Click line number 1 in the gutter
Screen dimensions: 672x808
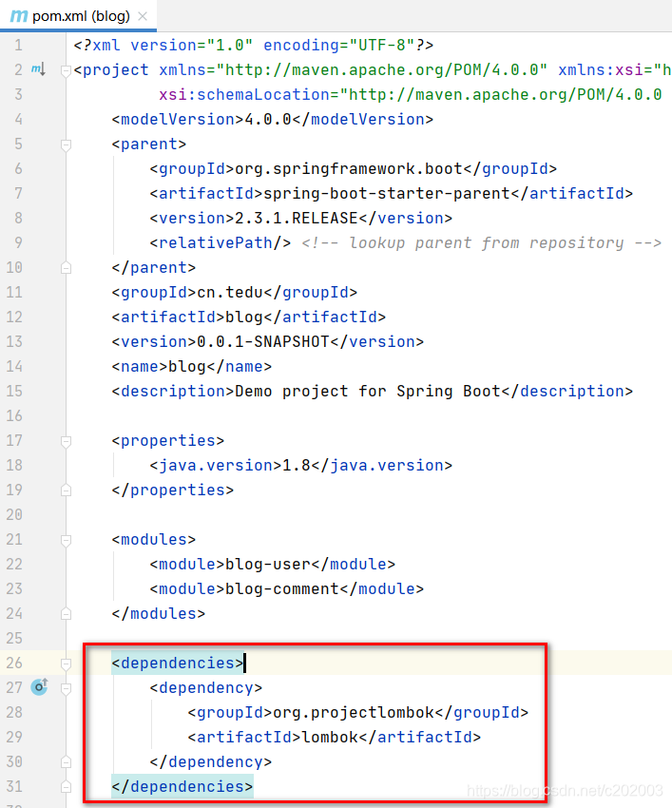tap(19, 46)
